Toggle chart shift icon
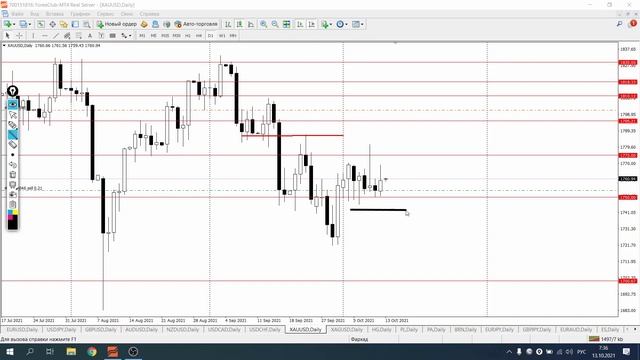 311,24
